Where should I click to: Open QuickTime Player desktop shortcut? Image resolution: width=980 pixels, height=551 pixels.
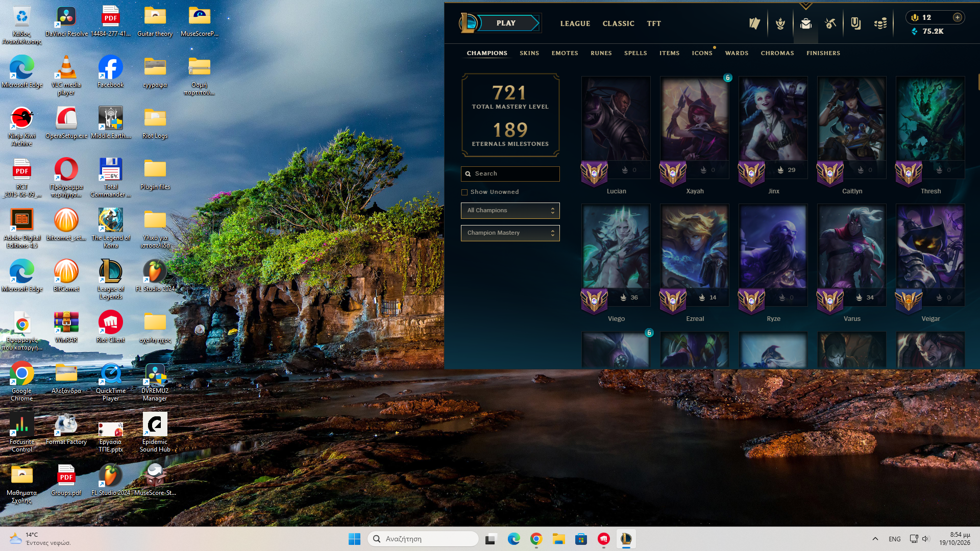pos(111,382)
